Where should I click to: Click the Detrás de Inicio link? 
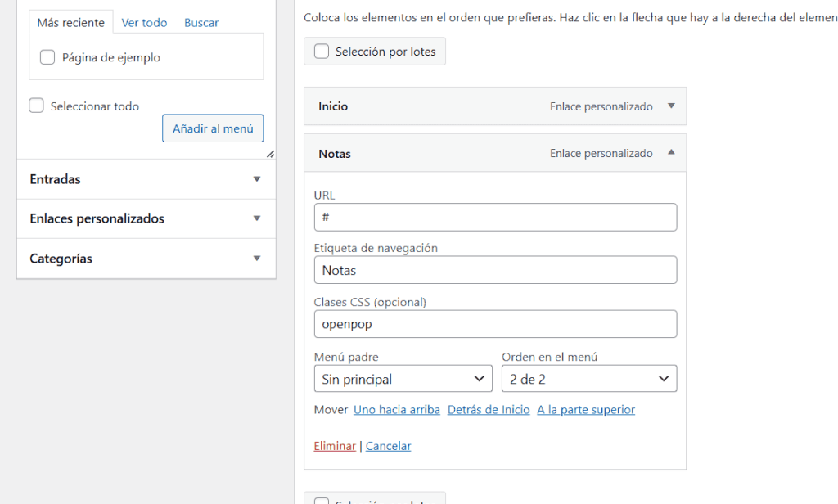(489, 410)
